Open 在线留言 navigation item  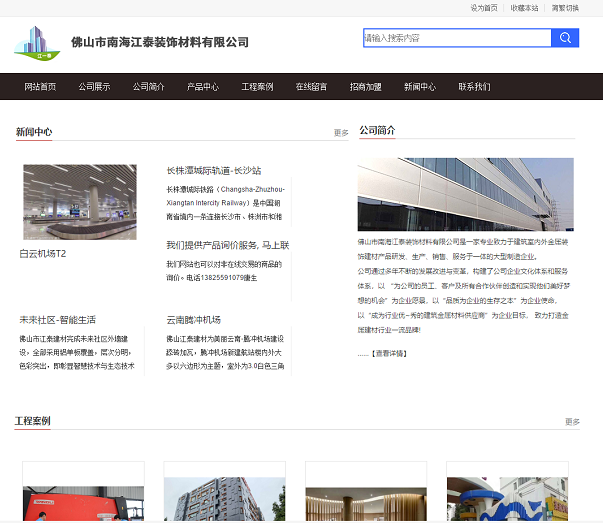click(x=311, y=87)
